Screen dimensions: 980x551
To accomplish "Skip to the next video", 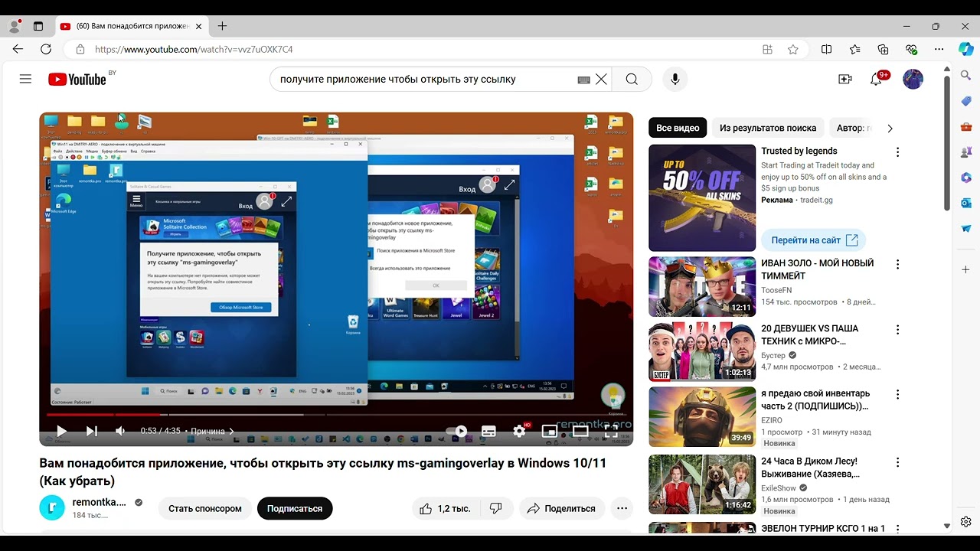I will click(92, 431).
